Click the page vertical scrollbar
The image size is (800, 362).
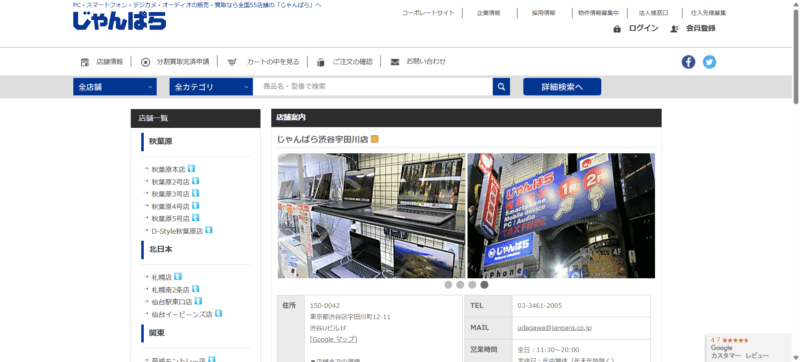796,181
